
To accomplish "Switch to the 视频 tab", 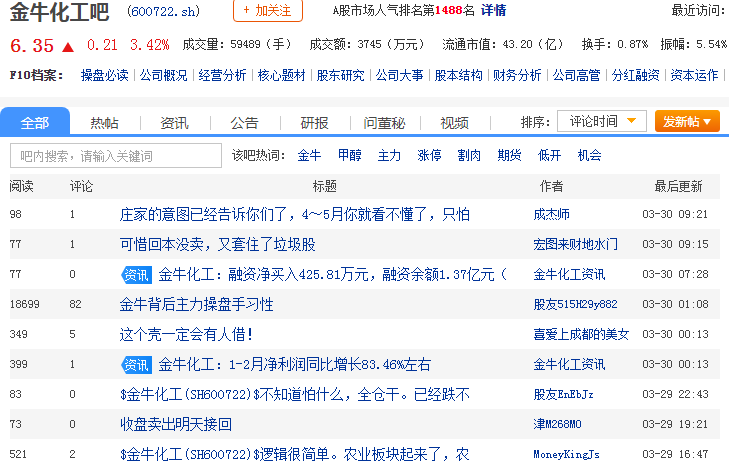I will pos(455,123).
